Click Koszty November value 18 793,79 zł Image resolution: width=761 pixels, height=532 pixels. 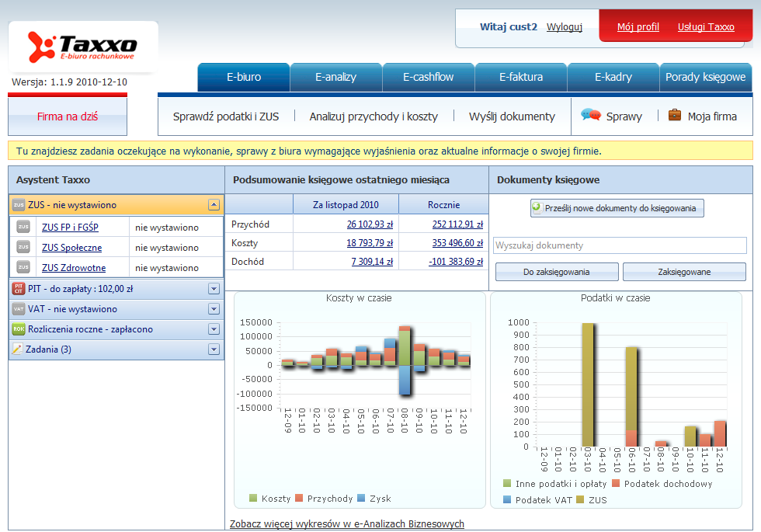click(x=370, y=242)
